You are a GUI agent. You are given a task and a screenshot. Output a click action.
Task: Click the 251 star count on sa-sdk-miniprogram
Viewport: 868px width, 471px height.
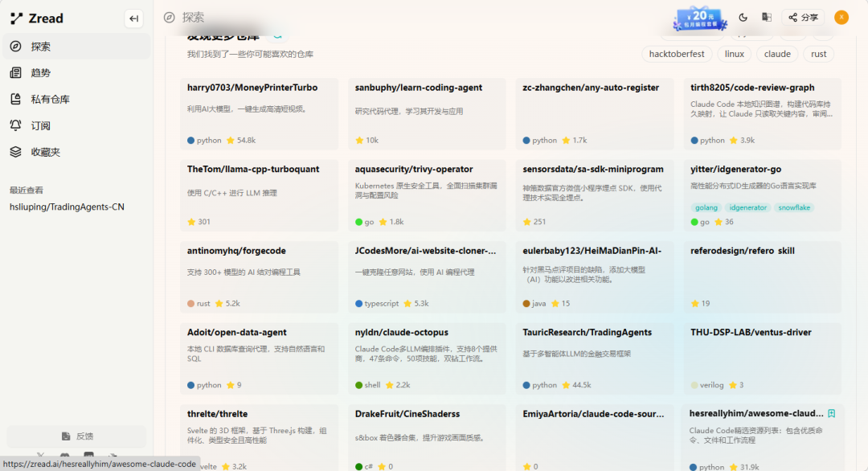coord(534,222)
